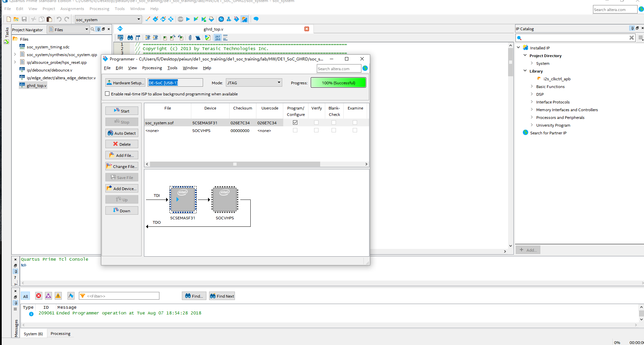Viewport: 644px width, 345px height.
Task: Click the Programmer table horizontal scrollbar
Action: 235,164
